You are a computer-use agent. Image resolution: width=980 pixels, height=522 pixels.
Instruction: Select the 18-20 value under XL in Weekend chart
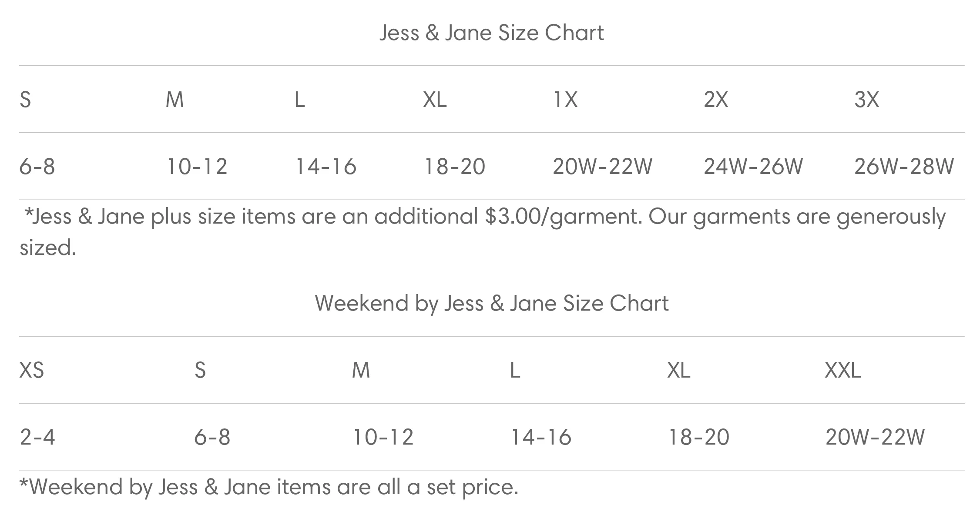point(698,437)
